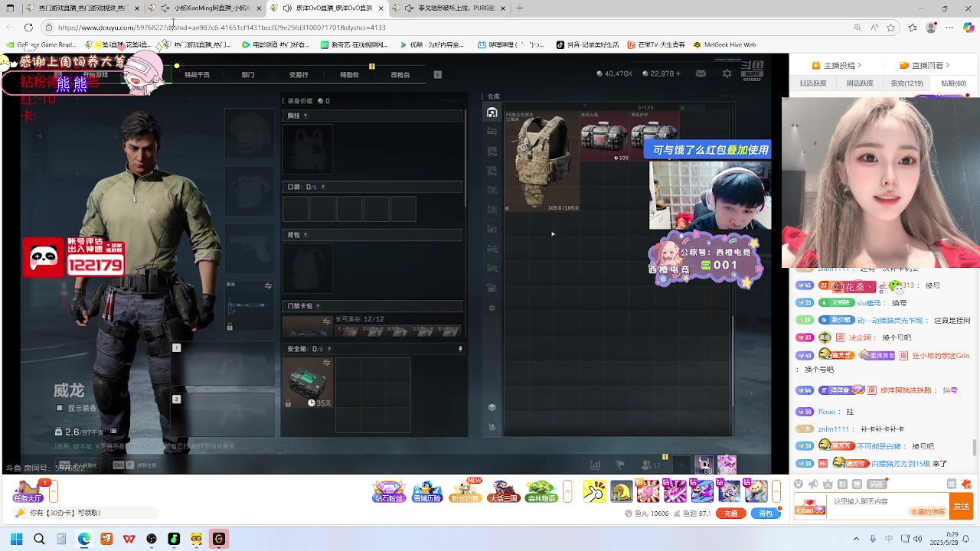Click the empty helmet equipment slot

pos(250,133)
